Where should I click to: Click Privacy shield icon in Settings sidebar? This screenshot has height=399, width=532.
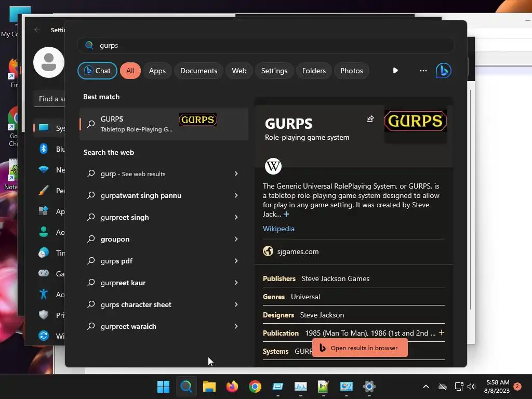pos(44,315)
